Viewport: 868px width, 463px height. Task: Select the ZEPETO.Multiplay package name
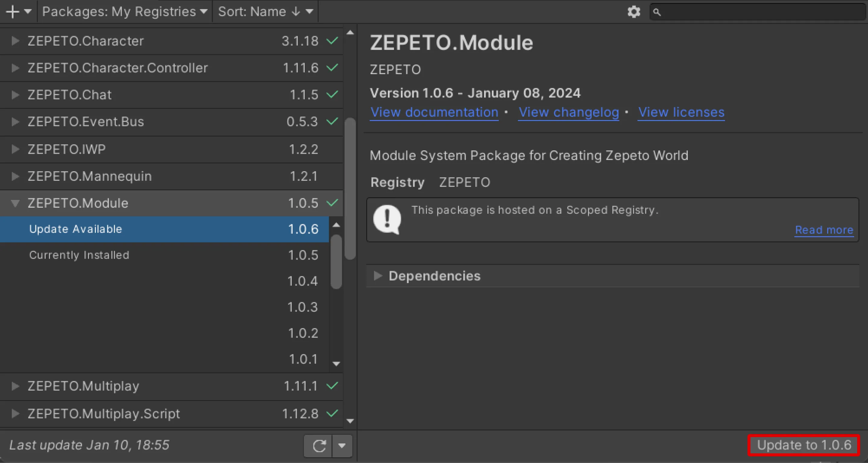point(83,386)
